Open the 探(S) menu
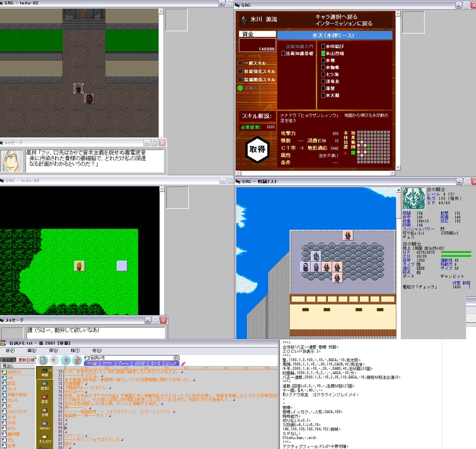This screenshot has width=476, height=449. (x=53, y=350)
